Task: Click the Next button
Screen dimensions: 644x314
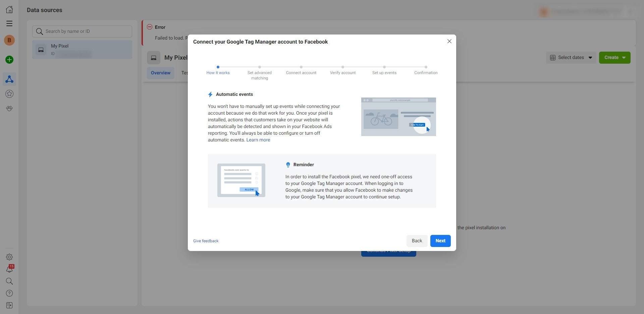Action: 440,241
